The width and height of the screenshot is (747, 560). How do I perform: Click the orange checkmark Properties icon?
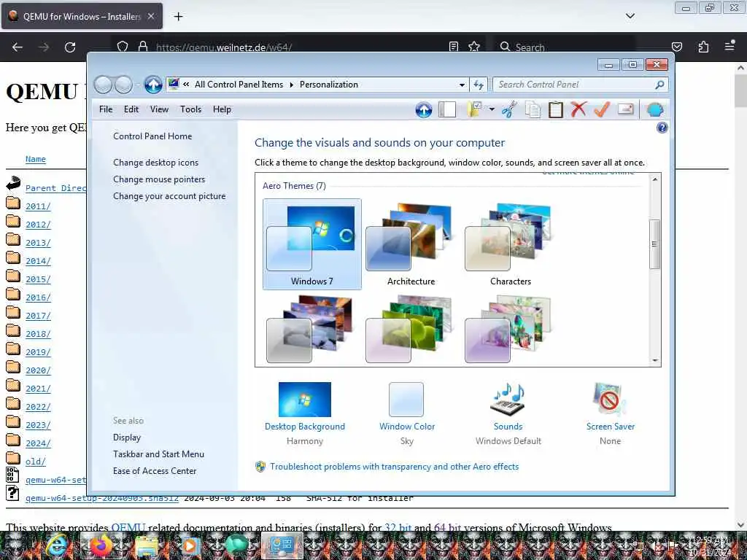[602, 109]
